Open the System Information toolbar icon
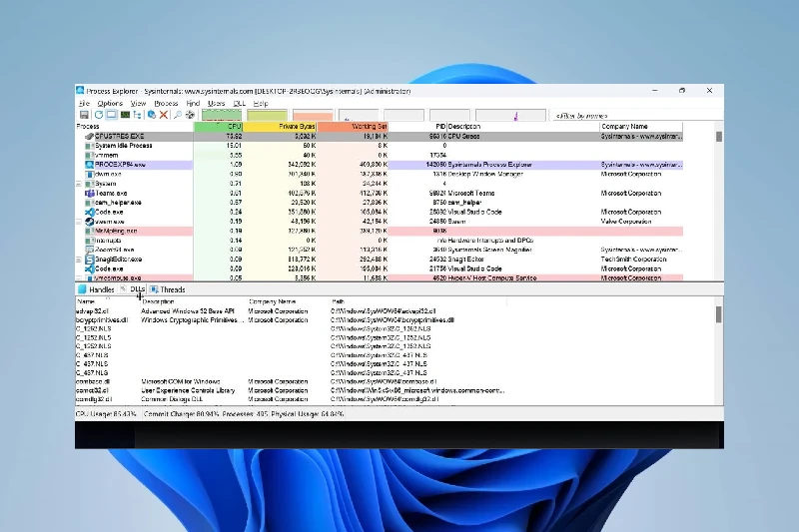Viewport: 799px width, 532px height. coord(125,115)
